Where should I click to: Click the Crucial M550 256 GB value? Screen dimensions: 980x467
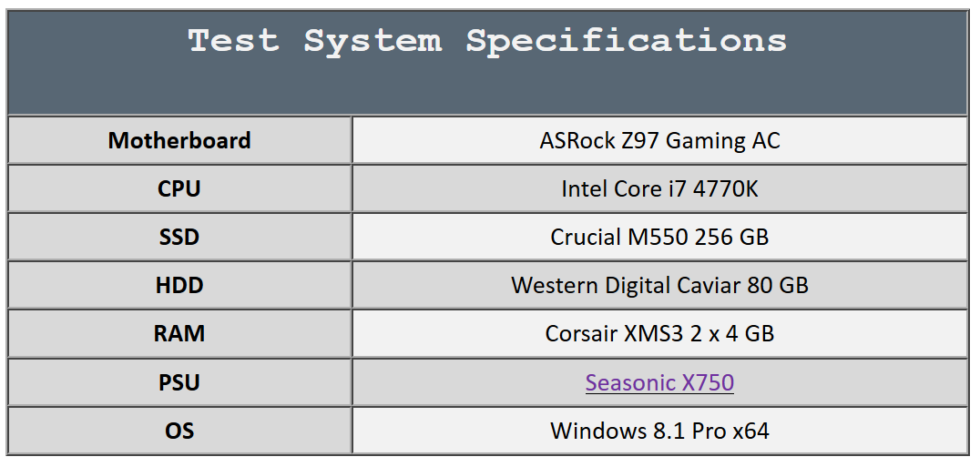660,237
